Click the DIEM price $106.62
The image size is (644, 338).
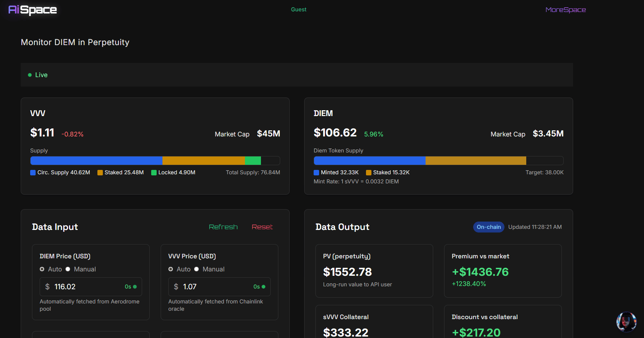pyautogui.click(x=335, y=133)
